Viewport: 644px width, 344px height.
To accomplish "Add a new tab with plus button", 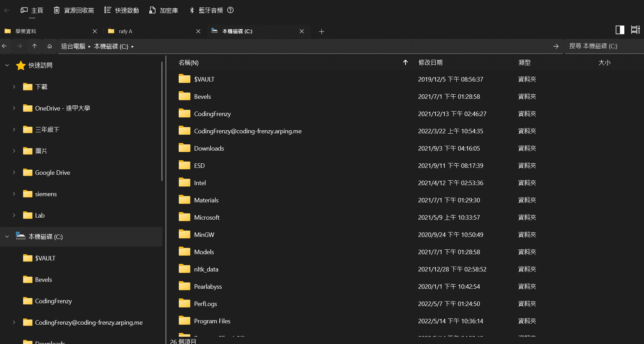I will pyautogui.click(x=321, y=31).
